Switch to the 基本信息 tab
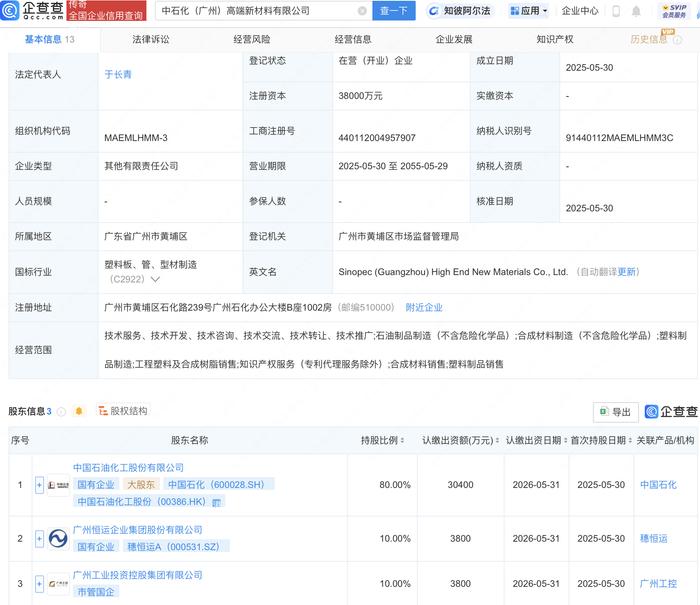Viewport: 700px width, 605px height. point(50,40)
